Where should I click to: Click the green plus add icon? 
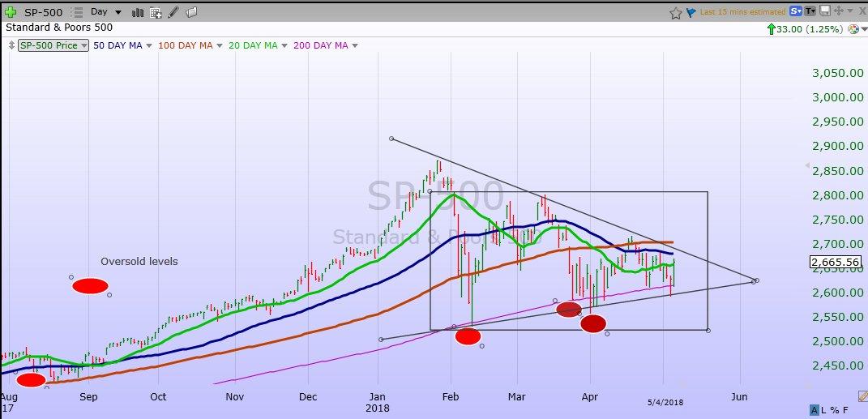pyautogui.click(x=10, y=11)
